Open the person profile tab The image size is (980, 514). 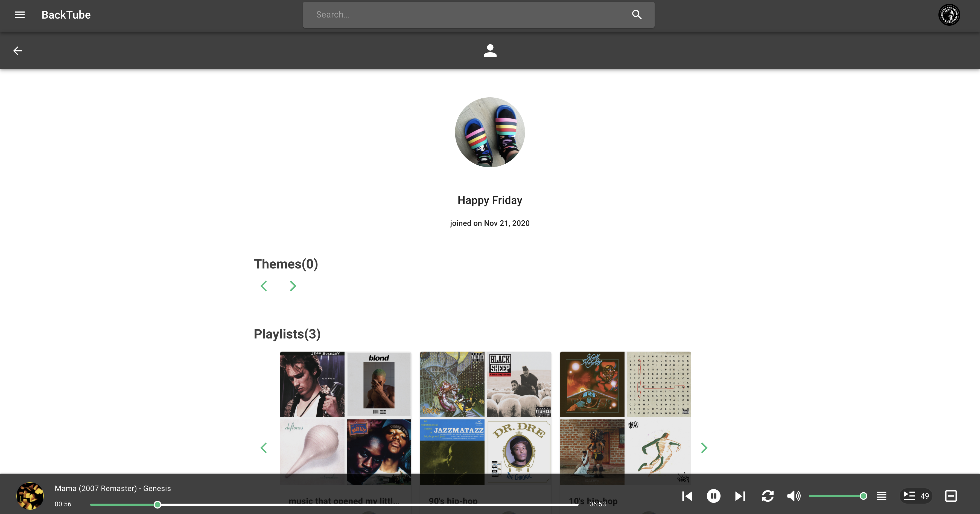click(490, 51)
